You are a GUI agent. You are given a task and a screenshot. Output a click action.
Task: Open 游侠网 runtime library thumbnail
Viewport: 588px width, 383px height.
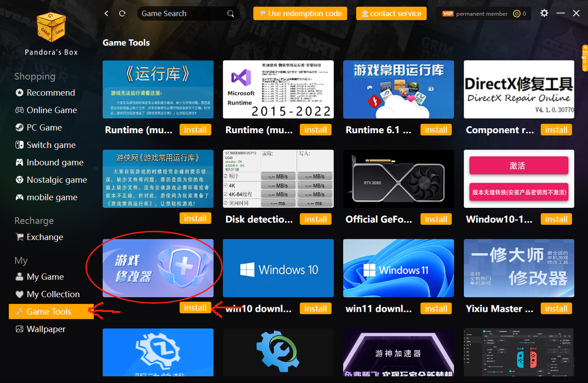point(158,179)
